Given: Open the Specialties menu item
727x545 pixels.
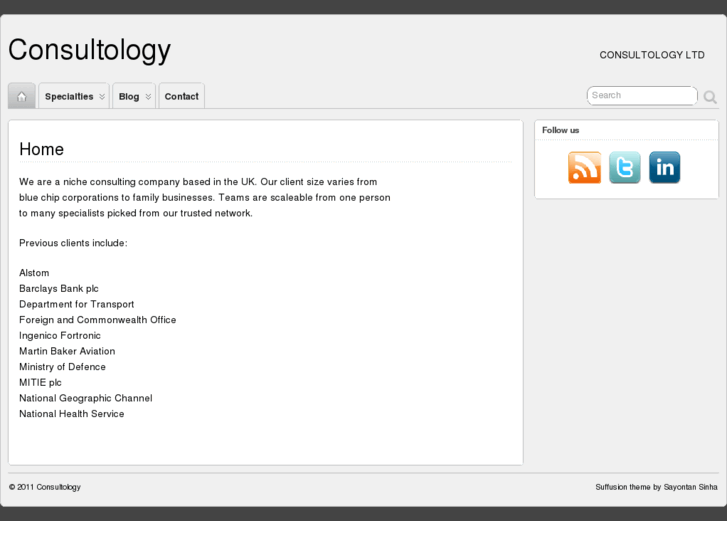Looking at the screenshot, I should 69,96.
